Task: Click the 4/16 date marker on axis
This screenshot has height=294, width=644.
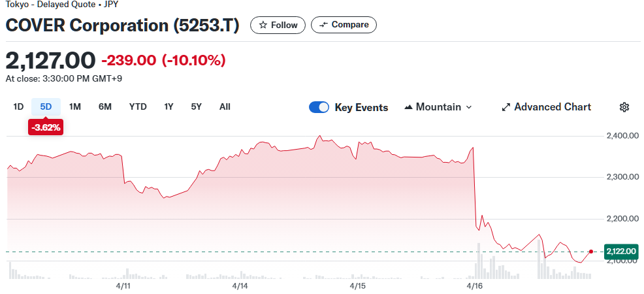Action: [475, 286]
